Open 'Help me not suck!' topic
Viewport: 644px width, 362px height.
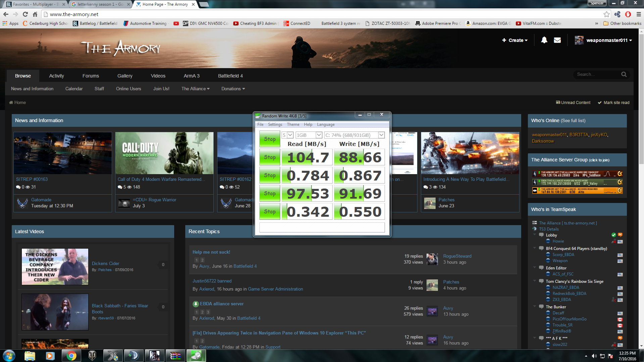pos(211,252)
